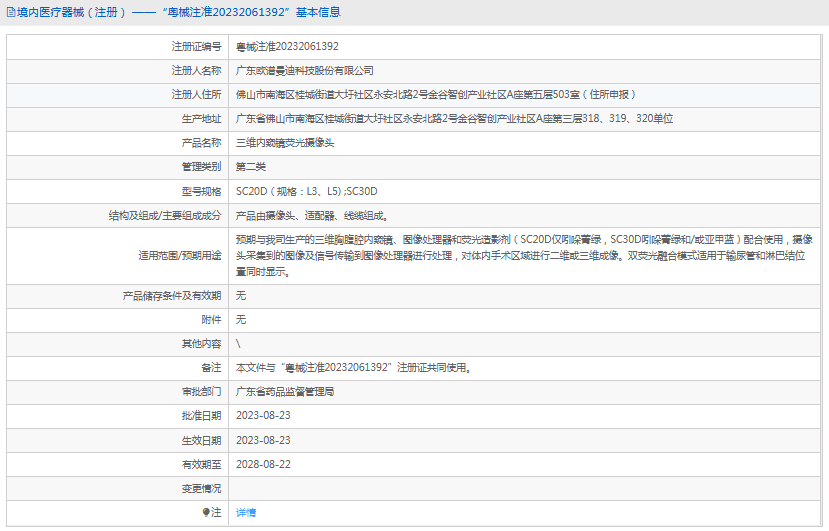Click the 产品名称 label
The image size is (829, 531).
tap(201, 143)
